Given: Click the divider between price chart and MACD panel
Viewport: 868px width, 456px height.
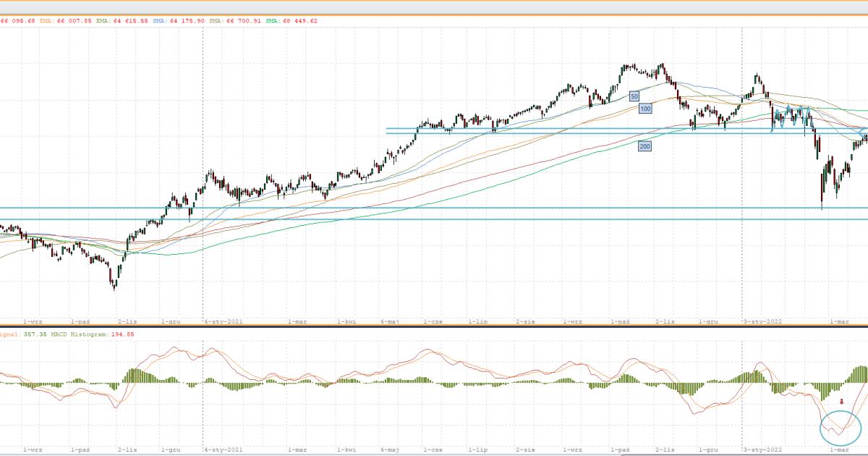Looking at the screenshot, I should (434, 326).
